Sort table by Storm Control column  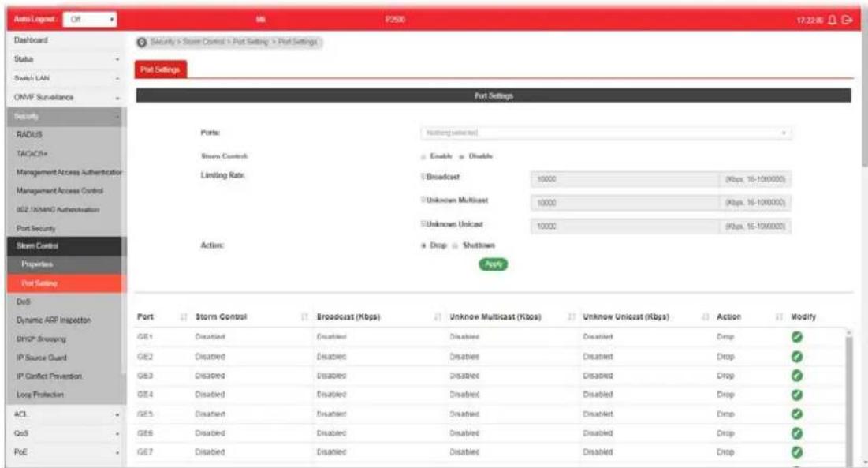[304, 316]
